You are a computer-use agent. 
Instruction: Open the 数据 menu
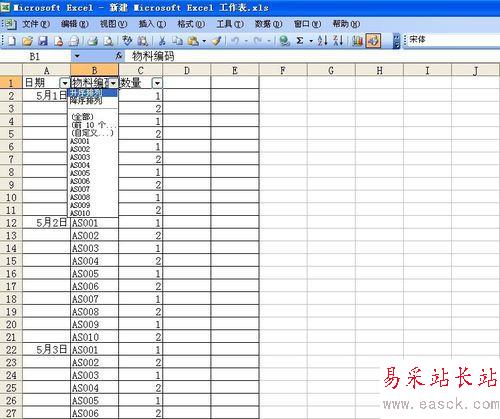(x=268, y=24)
